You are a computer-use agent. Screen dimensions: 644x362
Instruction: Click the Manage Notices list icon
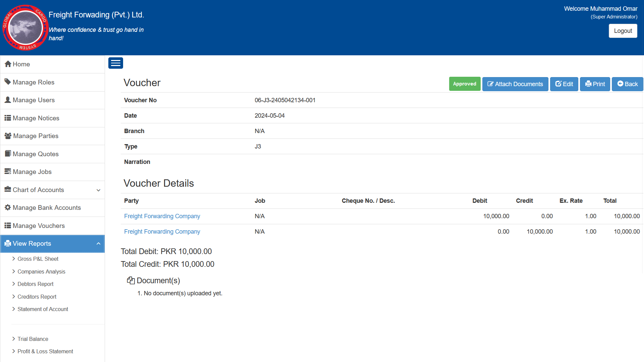pos(8,118)
